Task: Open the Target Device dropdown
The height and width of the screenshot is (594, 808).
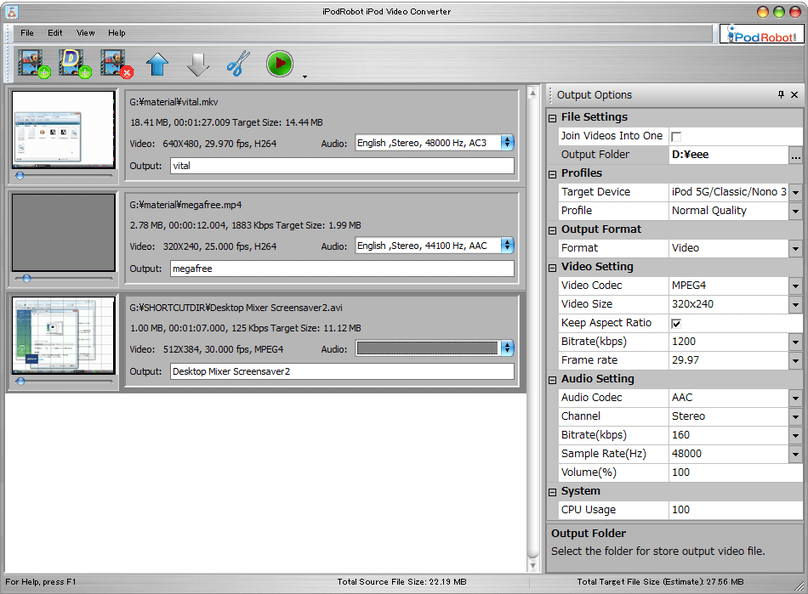Action: click(796, 192)
